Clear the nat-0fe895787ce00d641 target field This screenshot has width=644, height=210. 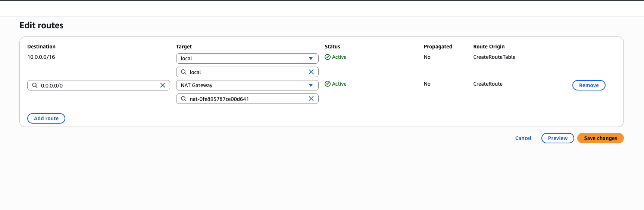pyautogui.click(x=311, y=99)
